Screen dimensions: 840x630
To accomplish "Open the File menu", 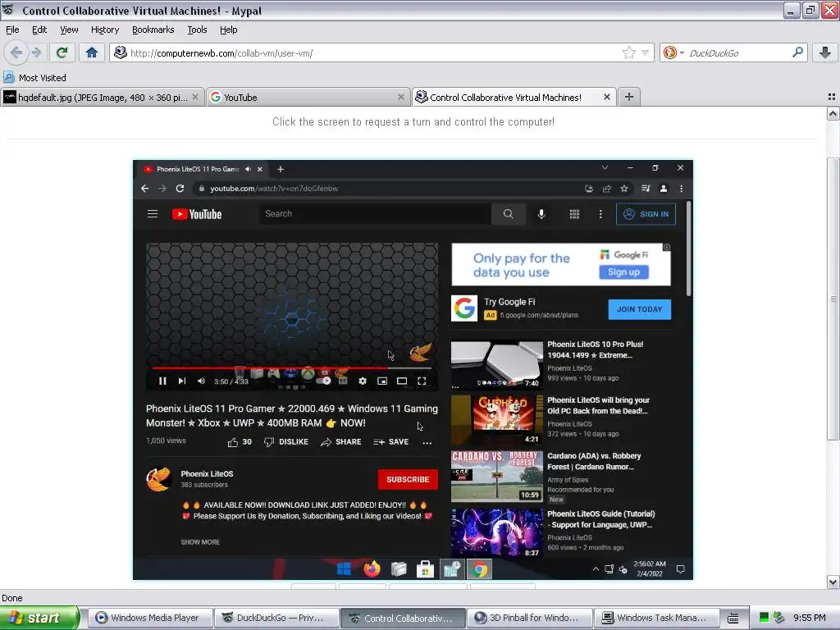I will pyautogui.click(x=12, y=30).
